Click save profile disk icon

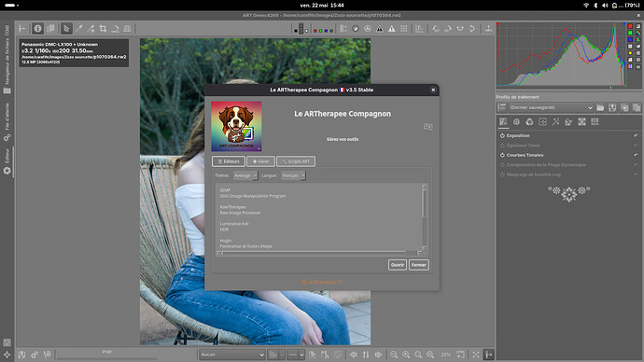(x=612, y=107)
